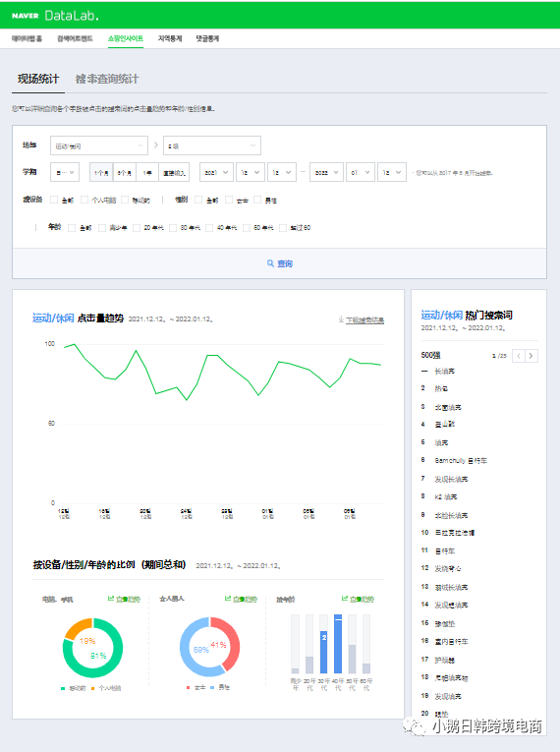Go to the next page of top search terms
The width and height of the screenshot is (560, 752).
[x=531, y=356]
